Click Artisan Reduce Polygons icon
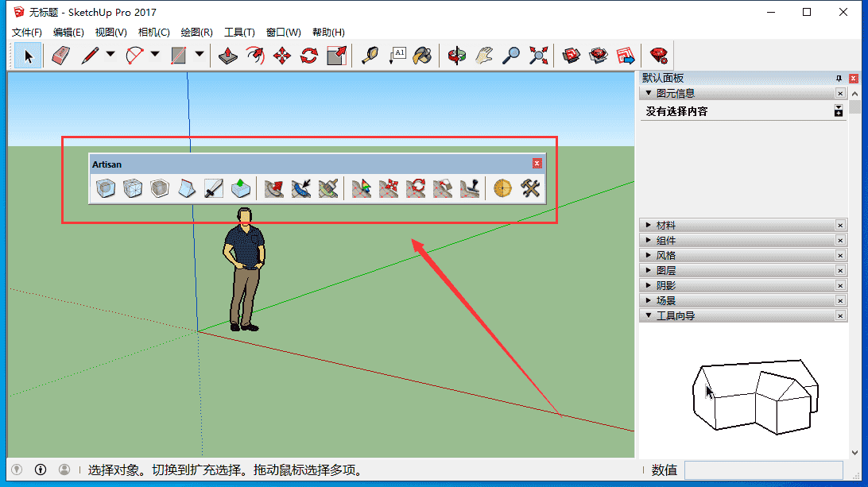Viewport: 868px width, 487px height. click(x=502, y=188)
